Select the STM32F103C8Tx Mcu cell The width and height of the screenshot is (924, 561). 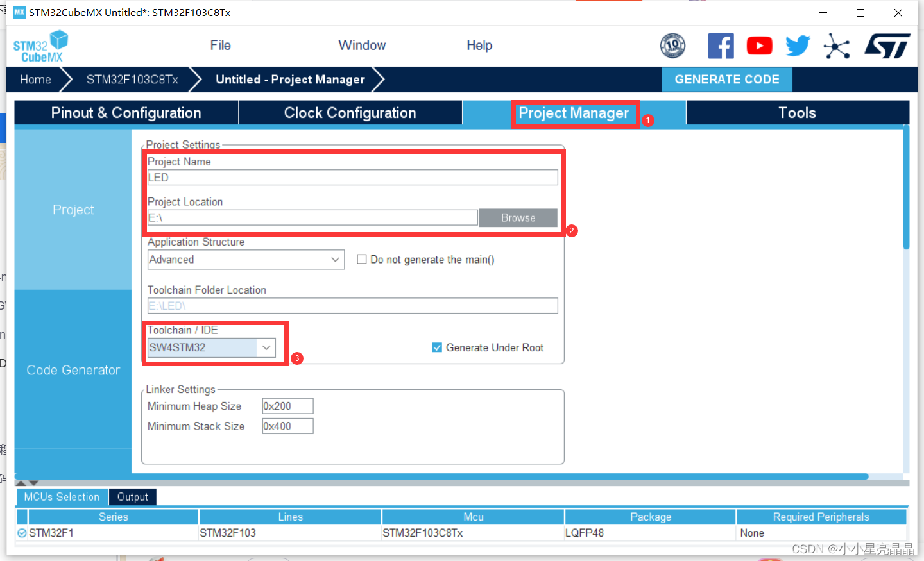pyautogui.click(x=474, y=533)
